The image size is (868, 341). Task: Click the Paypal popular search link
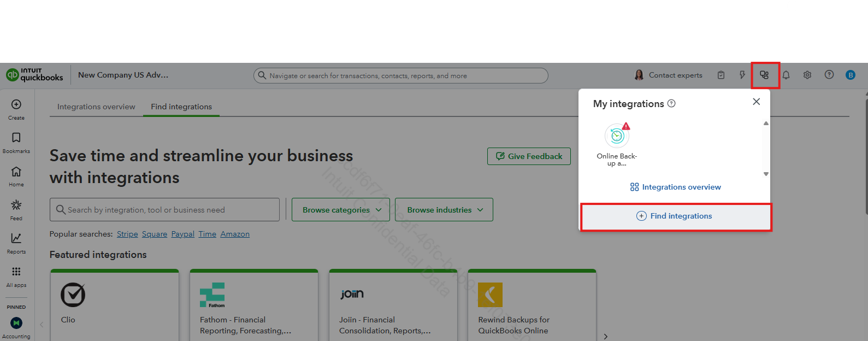pos(183,234)
